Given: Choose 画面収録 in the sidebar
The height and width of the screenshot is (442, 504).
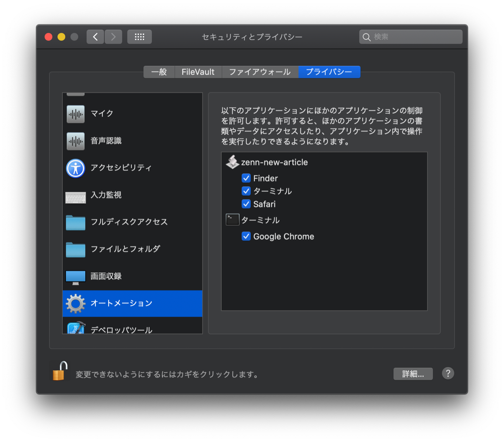Looking at the screenshot, I should pos(133,277).
